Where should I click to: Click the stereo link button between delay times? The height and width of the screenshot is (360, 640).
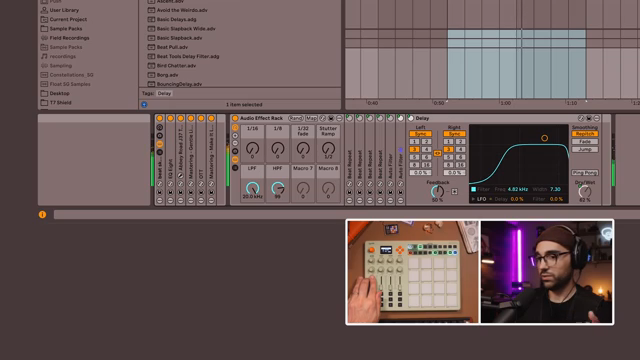[437, 153]
